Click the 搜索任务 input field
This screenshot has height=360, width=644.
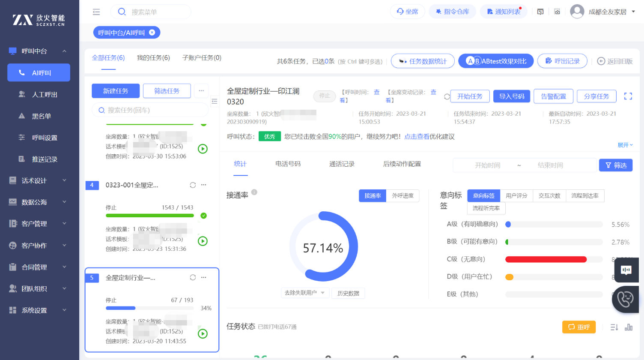pos(150,110)
